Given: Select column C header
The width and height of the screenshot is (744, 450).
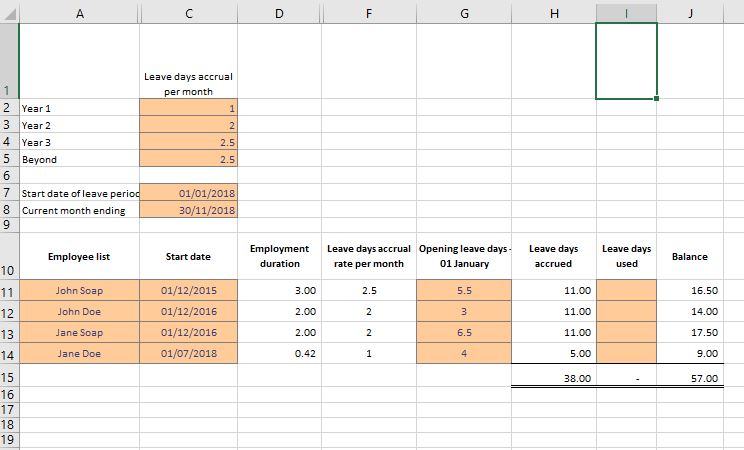Looking at the screenshot, I should pos(188,10).
